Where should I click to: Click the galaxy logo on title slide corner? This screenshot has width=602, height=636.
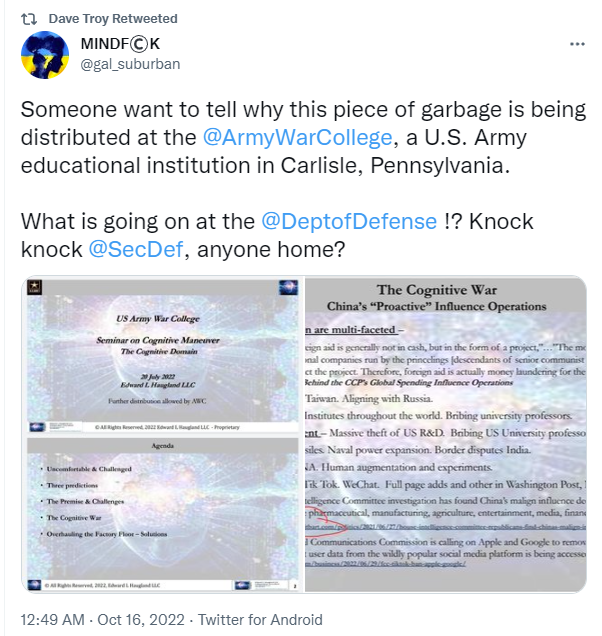288,287
